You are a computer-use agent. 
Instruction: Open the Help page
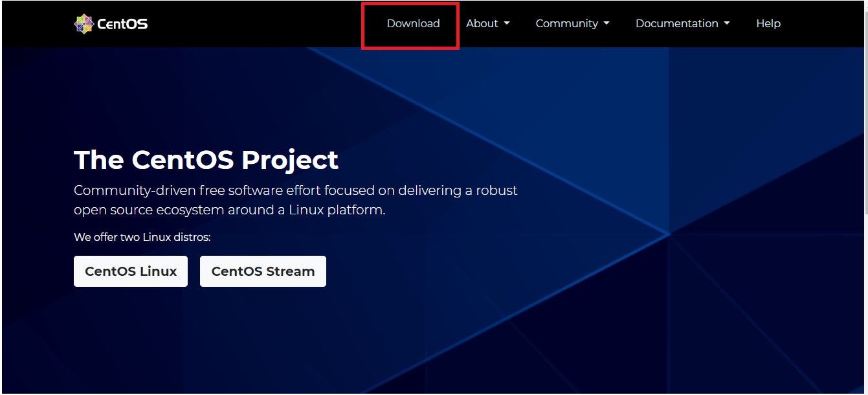(768, 23)
